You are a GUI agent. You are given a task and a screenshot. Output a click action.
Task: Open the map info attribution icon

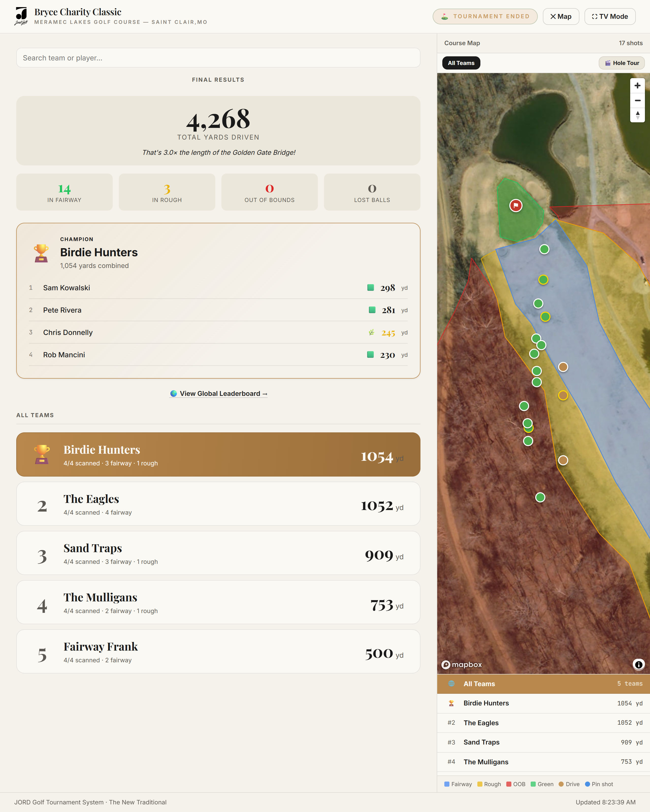click(638, 665)
